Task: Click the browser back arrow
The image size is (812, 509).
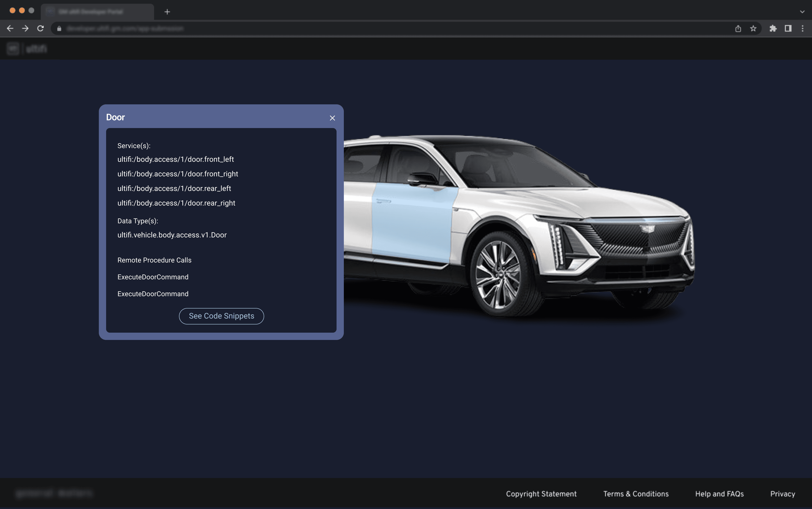Action: tap(10, 29)
